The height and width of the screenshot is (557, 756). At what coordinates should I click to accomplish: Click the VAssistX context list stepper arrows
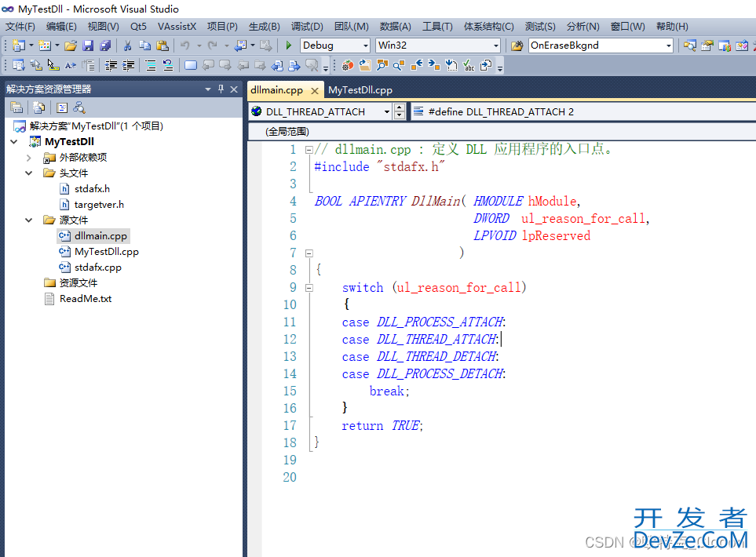pos(400,111)
